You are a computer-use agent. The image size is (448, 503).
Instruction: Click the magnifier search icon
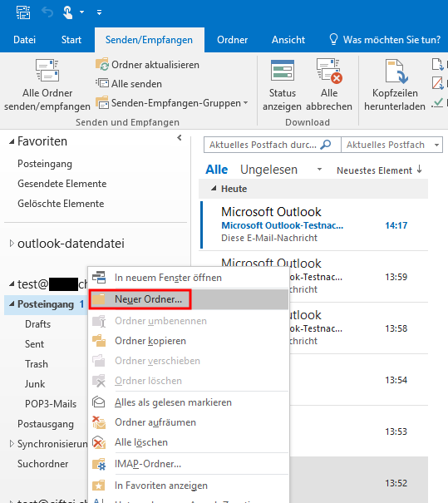[326, 145]
